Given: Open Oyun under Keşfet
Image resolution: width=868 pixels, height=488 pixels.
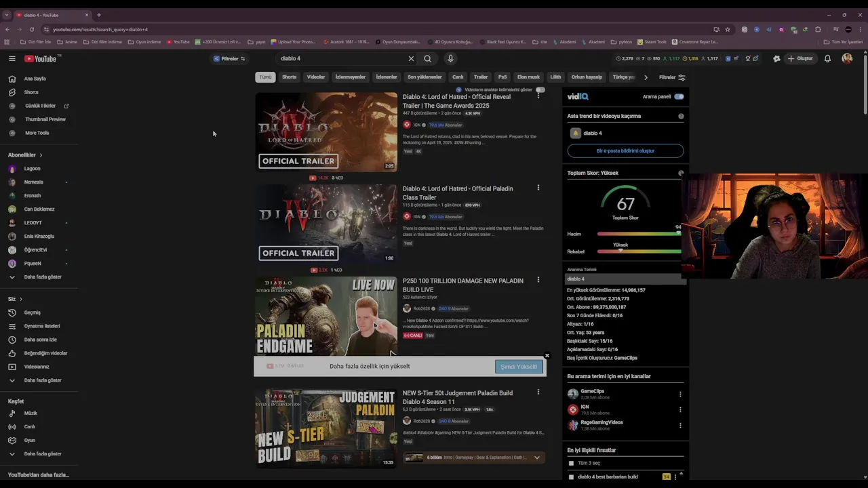Looking at the screenshot, I should coord(29,441).
